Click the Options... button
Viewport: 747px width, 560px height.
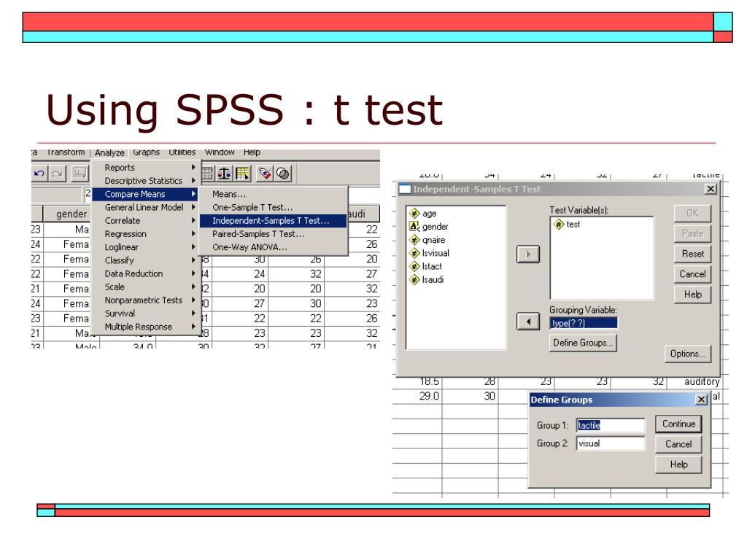click(688, 354)
